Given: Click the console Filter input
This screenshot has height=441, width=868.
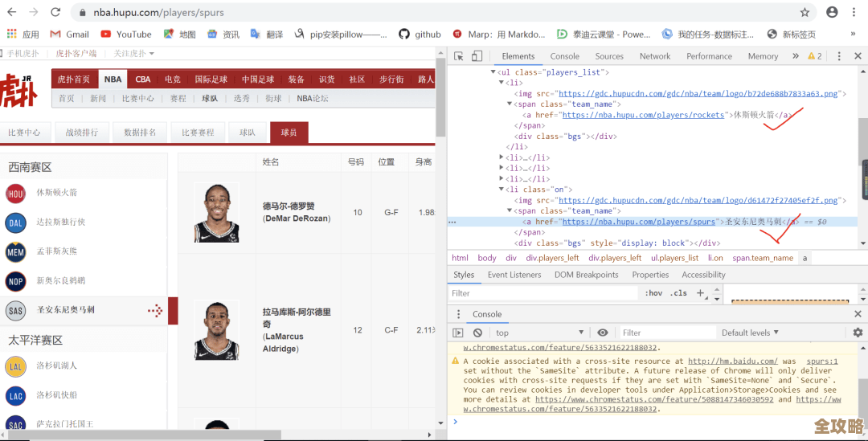Looking at the screenshot, I should (667, 333).
